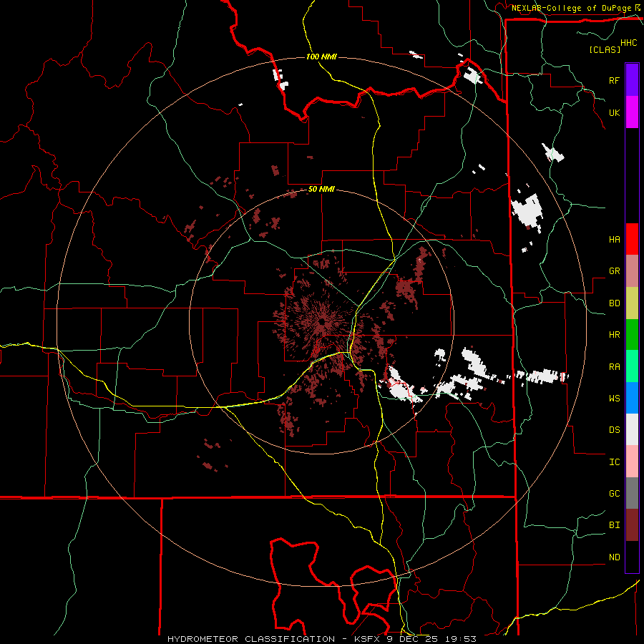Viewport: 644px width, 644px height.
Task: Select the 'BD' legend label
Action: (614, 303)
